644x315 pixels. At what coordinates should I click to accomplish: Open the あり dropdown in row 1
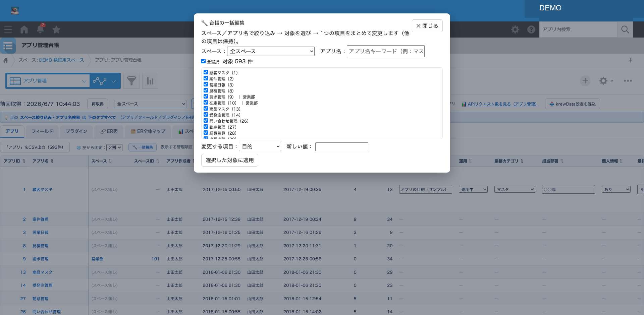click(x=616, y=189)
